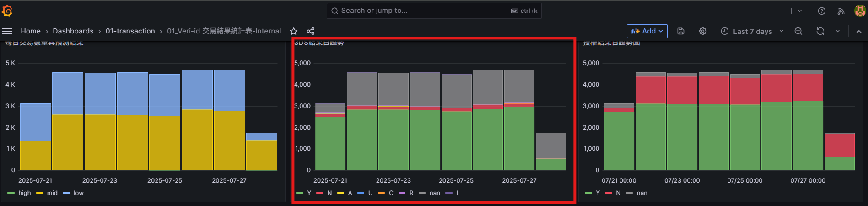Image resolution: width=868 pixels, height=206 pixels.
Task: Expand the Add panel dropdown
Action: tap(647, 31)
